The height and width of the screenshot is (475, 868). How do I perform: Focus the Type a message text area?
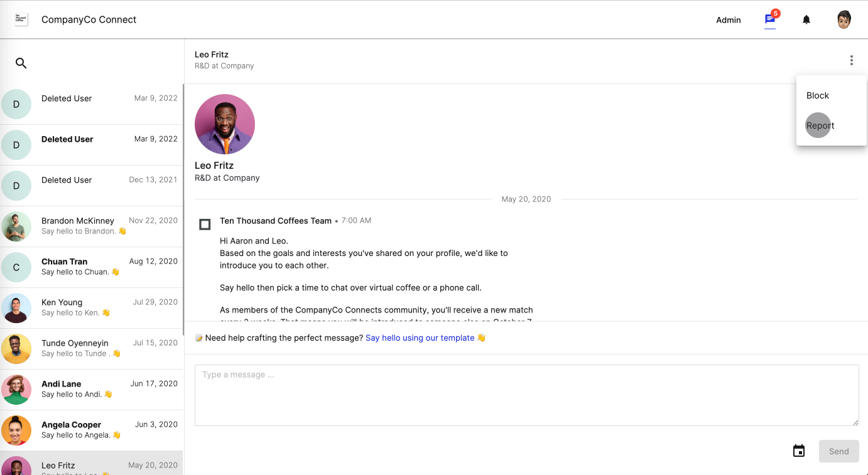click(x=527, y=395)
